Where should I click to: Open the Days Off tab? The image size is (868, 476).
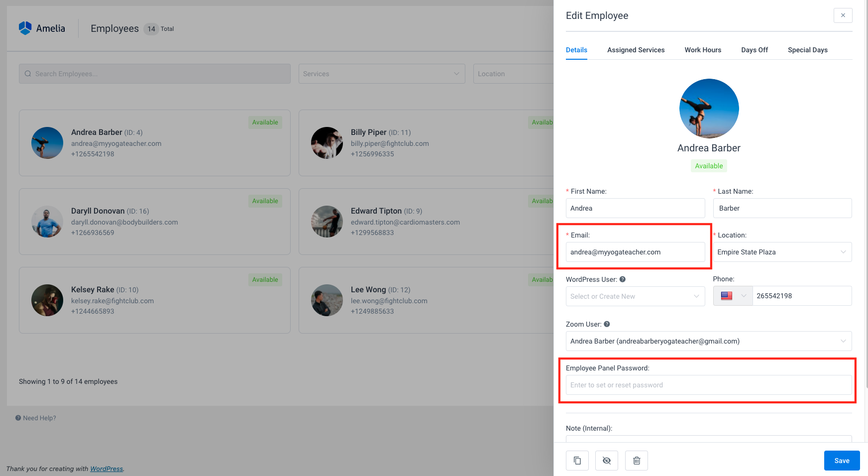pyautogui.click(x=754, y=50)
